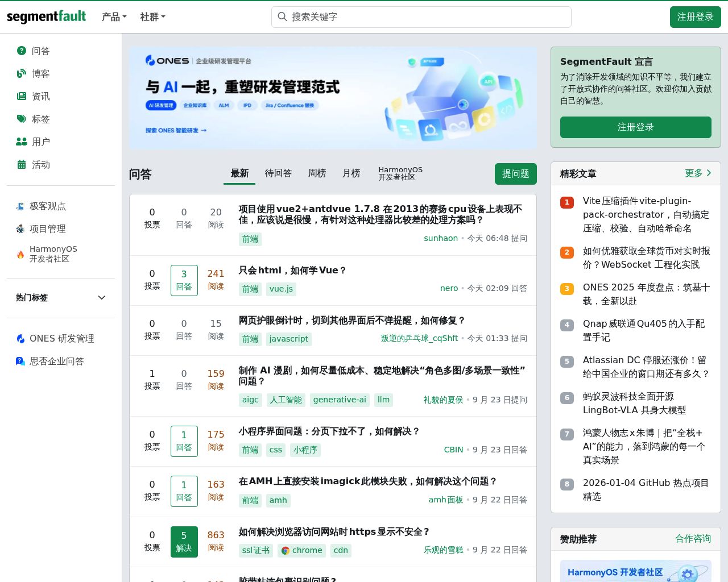Select the 小程序 tag
The width and height of the screenshot is (728, 582).
[x=305, y=450]
